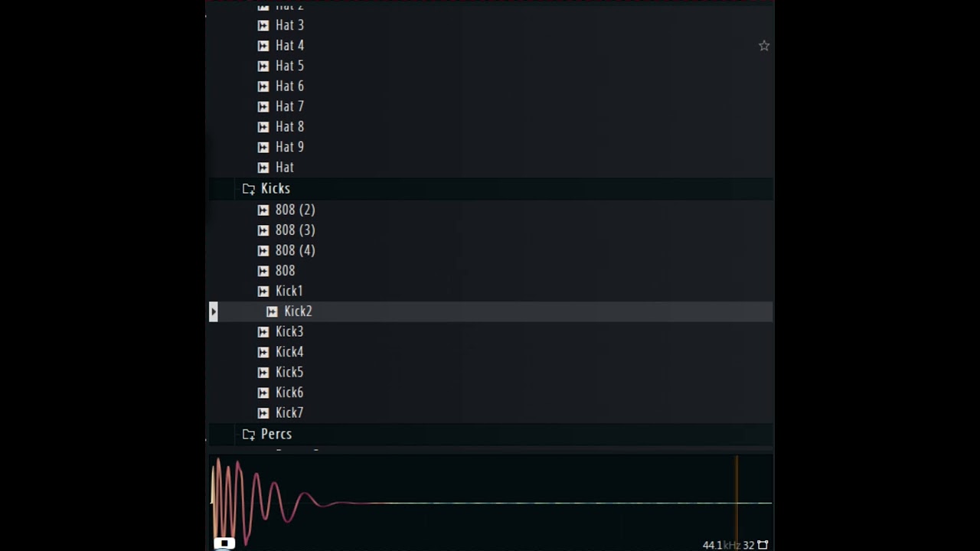980x551 pixels.
Task: Expand the Percs folder
Action: coord(249,435)
